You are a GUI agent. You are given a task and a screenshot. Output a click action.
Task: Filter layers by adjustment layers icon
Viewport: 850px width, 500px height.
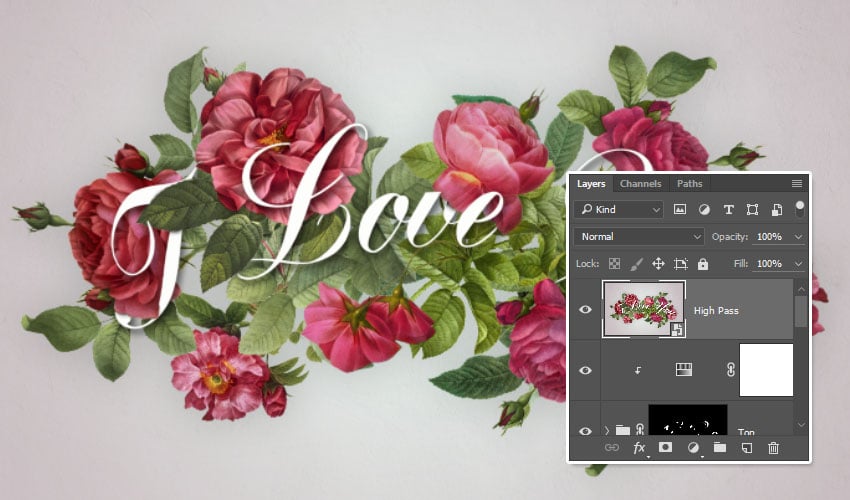pos(704,209)
